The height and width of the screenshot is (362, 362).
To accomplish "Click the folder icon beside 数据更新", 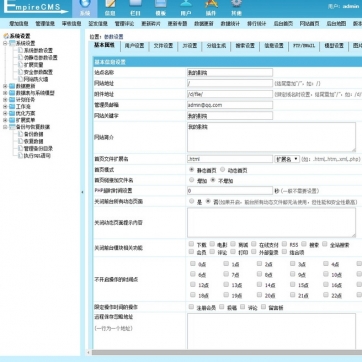I will coord(12,86).
